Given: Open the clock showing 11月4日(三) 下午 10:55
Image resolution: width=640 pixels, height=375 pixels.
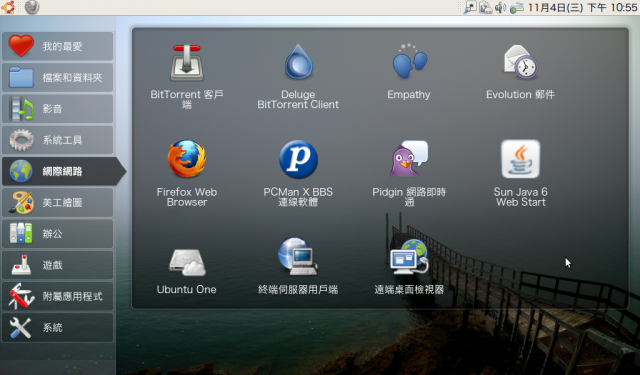Looking at the screenshot, I should [x=582, y=7].
